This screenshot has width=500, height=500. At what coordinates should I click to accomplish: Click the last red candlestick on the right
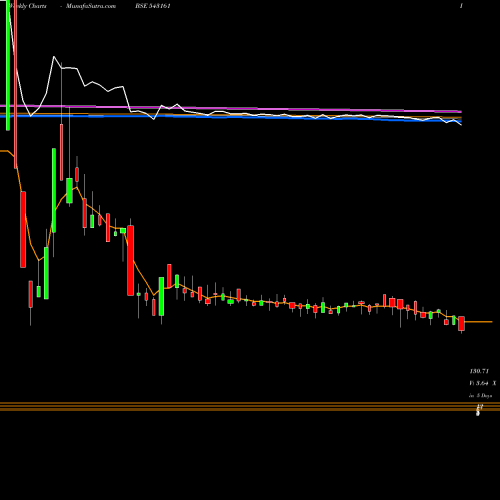(x=461, y=323)
